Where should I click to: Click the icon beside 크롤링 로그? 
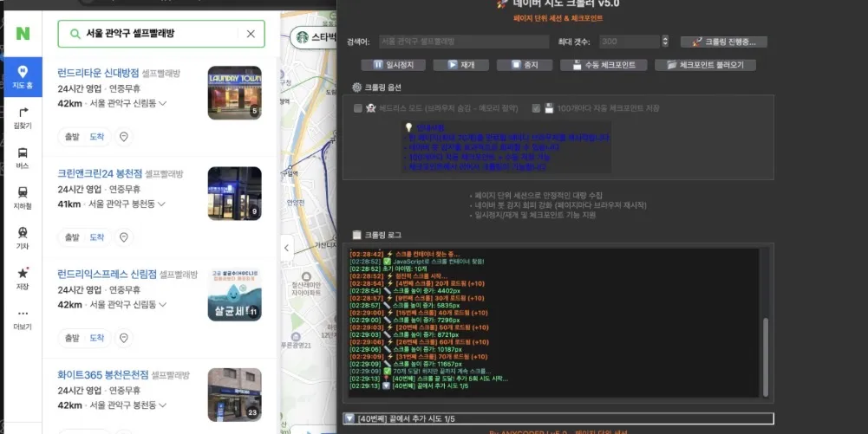click(x=357, y=235)
